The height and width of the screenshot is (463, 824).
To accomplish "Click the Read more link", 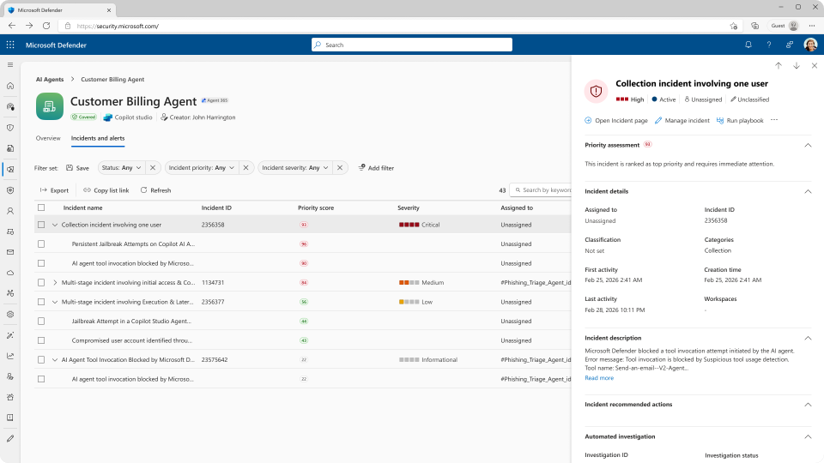I will pos(599,378).
